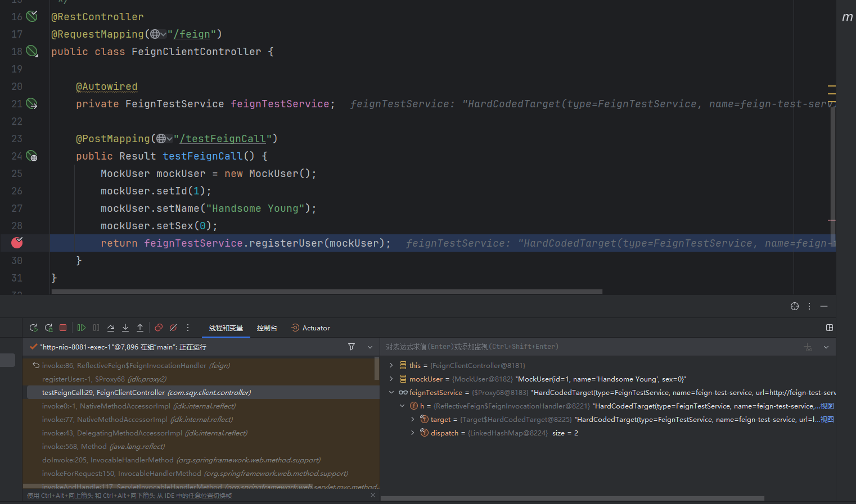This screenshot has width=856, height=504.
Task: Toggle Mute Breakpoints in debug toolbar
Action: tap(173, 328)
